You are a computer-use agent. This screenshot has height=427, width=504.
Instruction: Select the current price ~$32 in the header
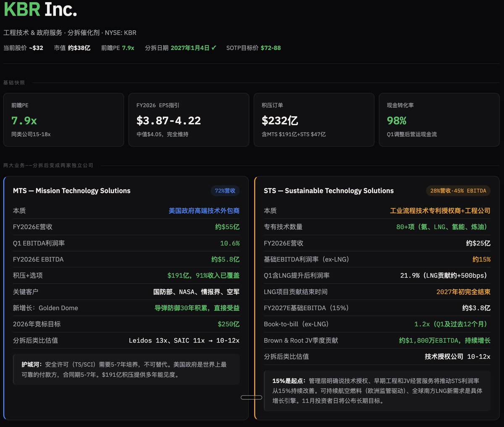pyautogui.click(x=36, y=48)
